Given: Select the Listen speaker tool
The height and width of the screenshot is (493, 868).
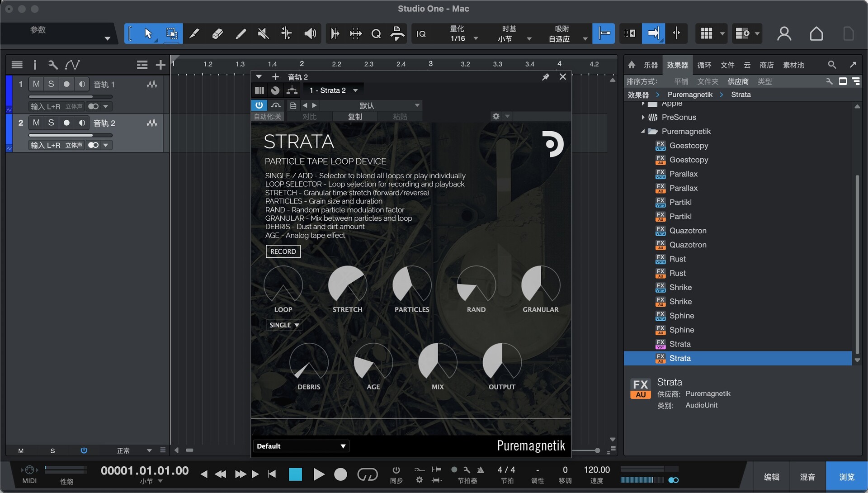Looking at the screenshot, I should pyautogui.click(x=310, y=33).
